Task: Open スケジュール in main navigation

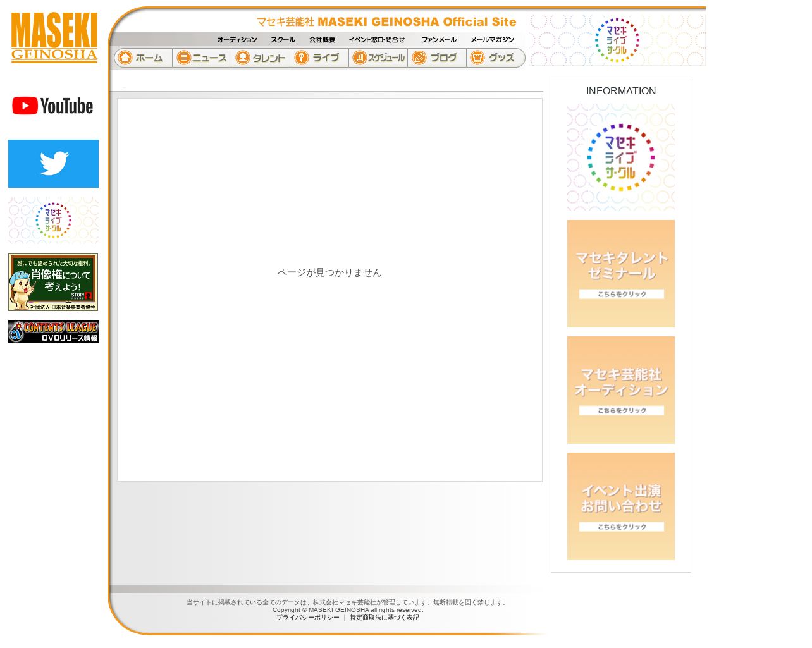Action: [378, 58]
